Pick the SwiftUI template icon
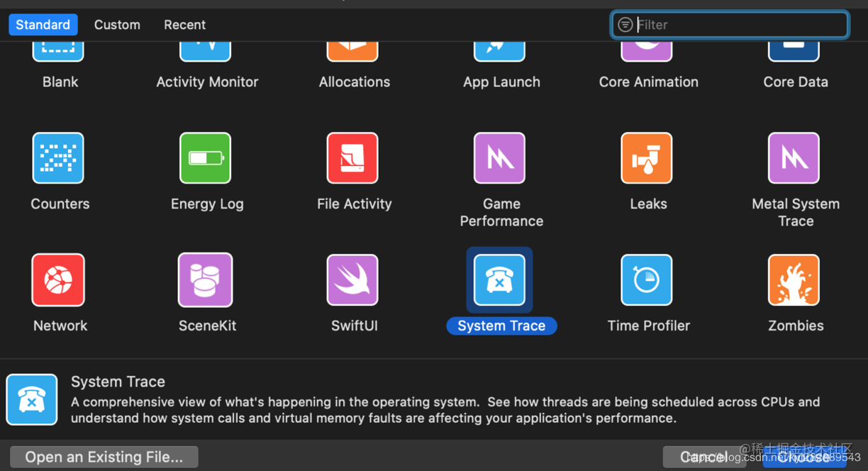The height and width of the screenshot is (471, 868). [352, 280]
